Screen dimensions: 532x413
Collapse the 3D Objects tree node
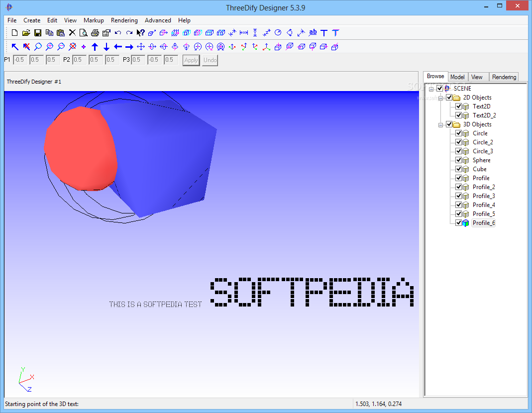pos(441,125)
